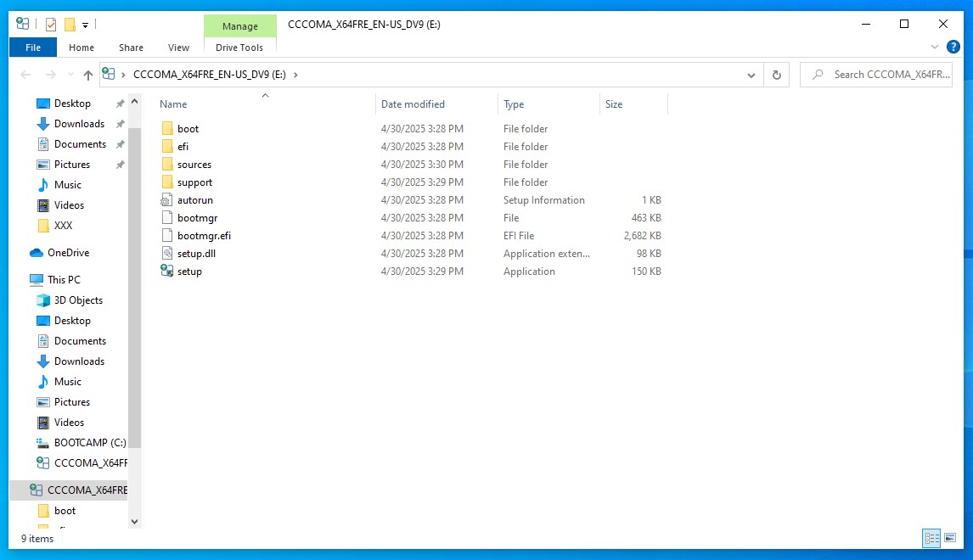Select the bootmgr.efi file name
This screenshot has width=973, height=560.
[x=204, y=236]
